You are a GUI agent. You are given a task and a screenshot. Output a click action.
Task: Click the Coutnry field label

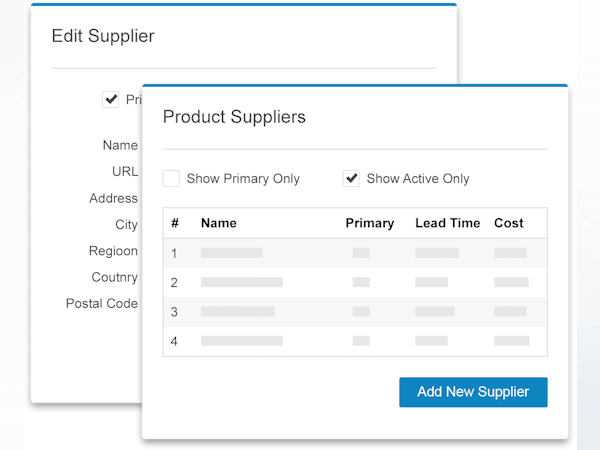pyautogui.click(x=114, y=277)
